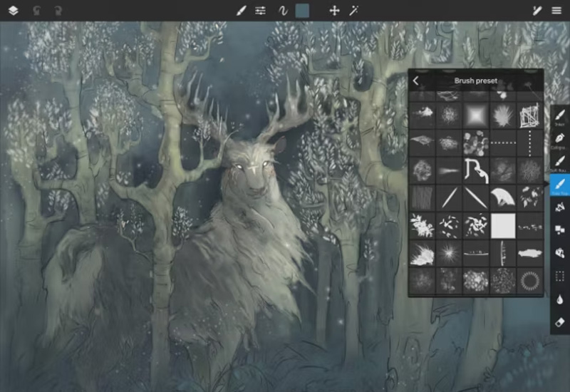The image size is (570, 392).
Task: Pick the starburst brush preset
Action: click(x=449, y=253)
